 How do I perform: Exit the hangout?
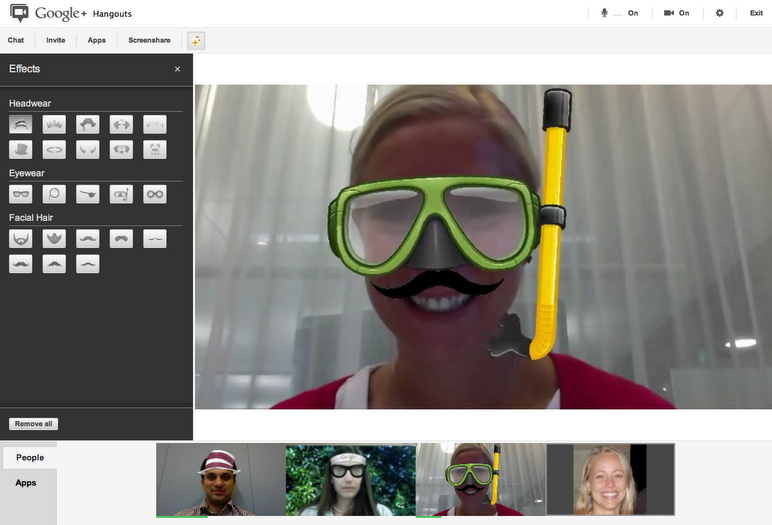pyautogui.click(x=756, y=13)
